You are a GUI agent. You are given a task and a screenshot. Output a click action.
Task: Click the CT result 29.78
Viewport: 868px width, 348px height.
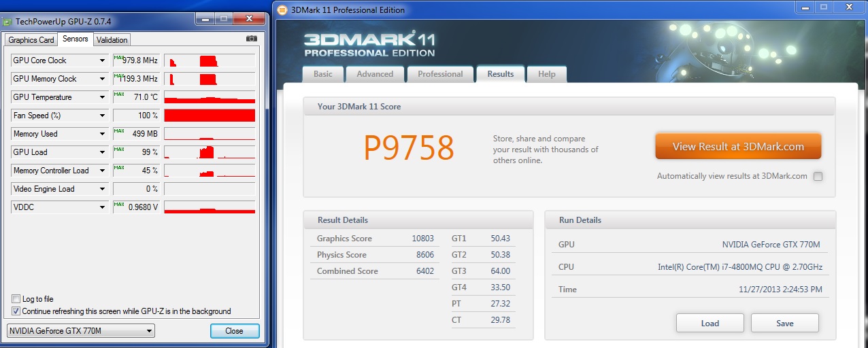pos(501,320)
